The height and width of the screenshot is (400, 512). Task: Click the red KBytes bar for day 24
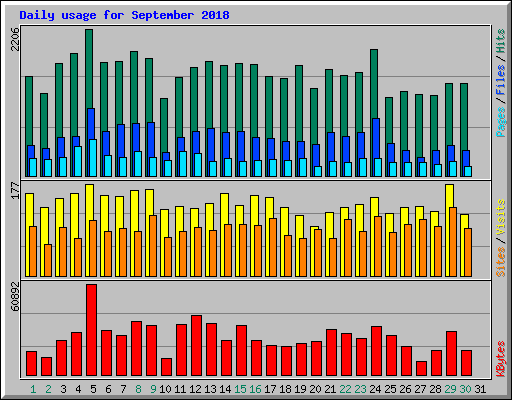pyautogui.click(x=376, y=351)
